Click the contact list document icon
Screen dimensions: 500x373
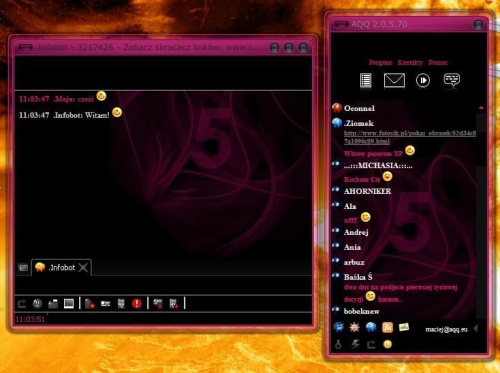click(x=366, y=81)
